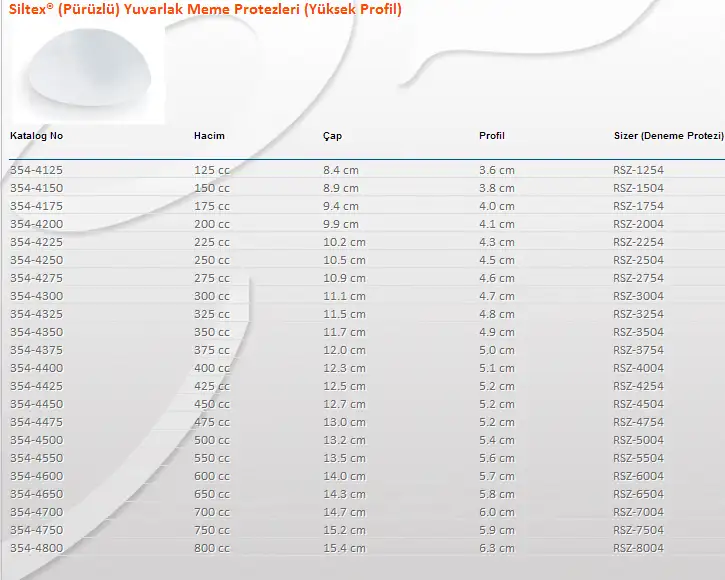Click the 500 cc volume cell
This screenshot has height=580, width=725.
(211, 440)
